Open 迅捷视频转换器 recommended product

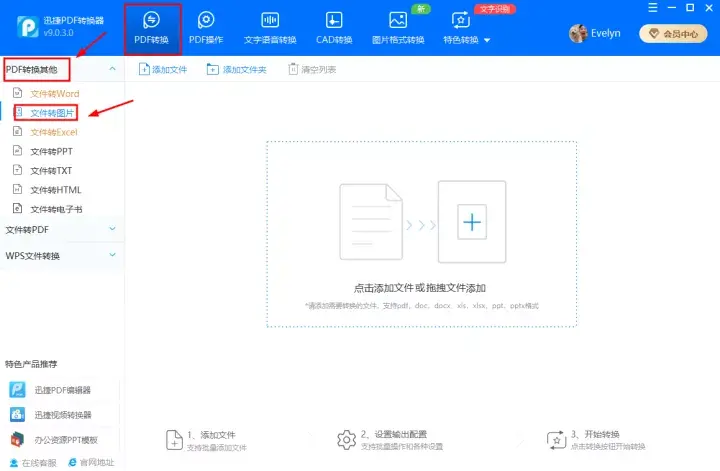[62, 415]
